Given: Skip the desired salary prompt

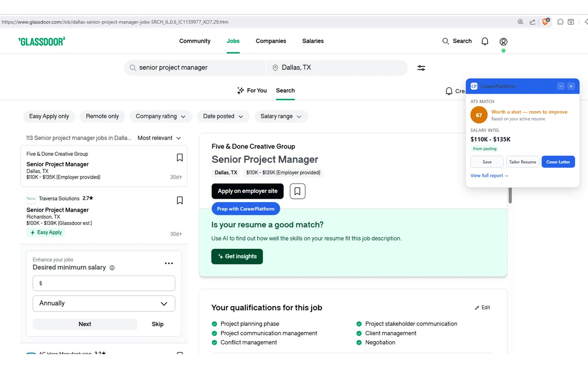Looking at the screenshot, I should tap(158, 324).
